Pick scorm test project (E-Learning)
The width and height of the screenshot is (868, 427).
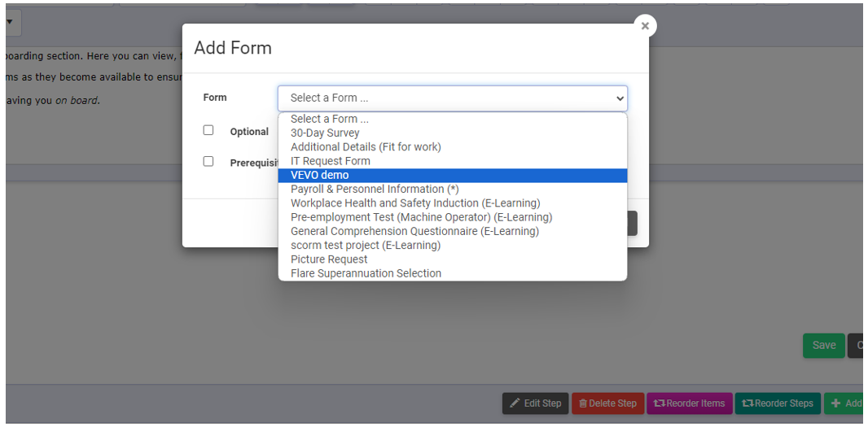(452, 245)
